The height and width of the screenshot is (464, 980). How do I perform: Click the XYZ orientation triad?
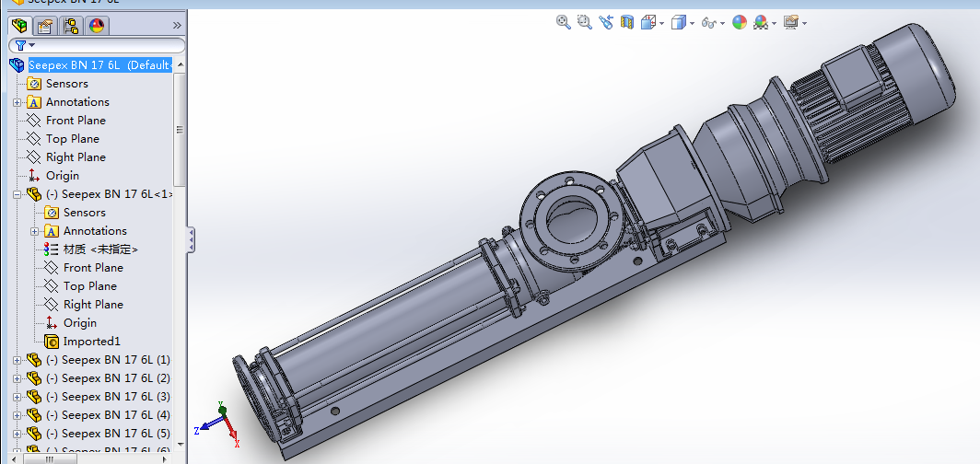click(216, 424)
